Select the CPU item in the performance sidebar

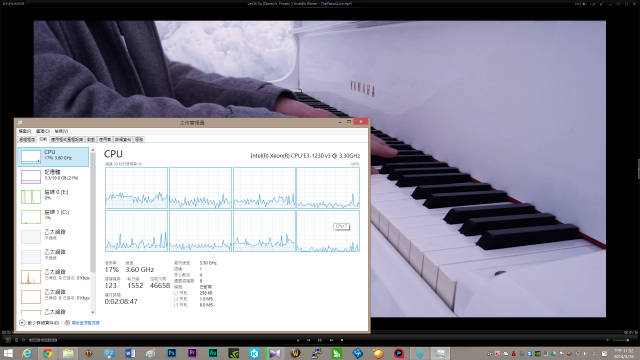click(x=53, y=157)
